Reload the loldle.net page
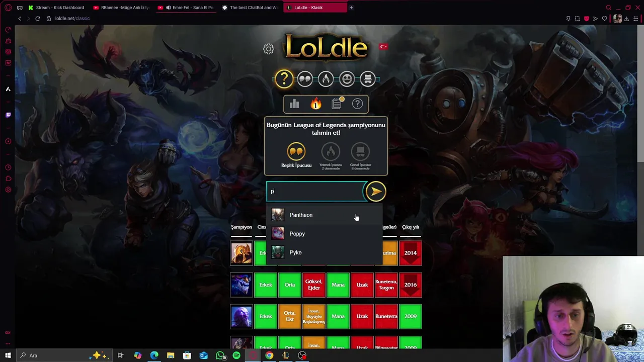Image resolution: width=644 pixels, height=362 pixels. click(37, 19)
